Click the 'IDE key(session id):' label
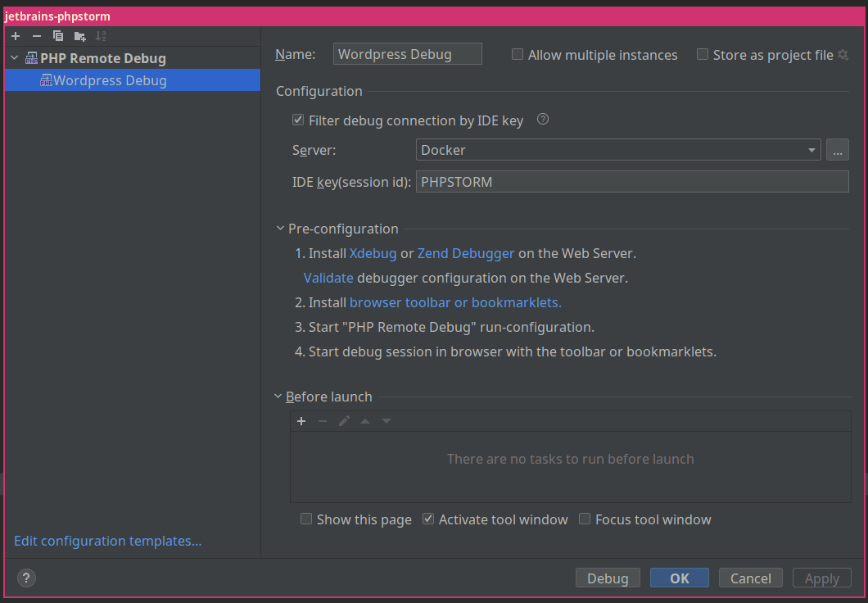Image resolution: width=868 pixels, height=603 pixels. pyautogui.click(x=351, y=182)
